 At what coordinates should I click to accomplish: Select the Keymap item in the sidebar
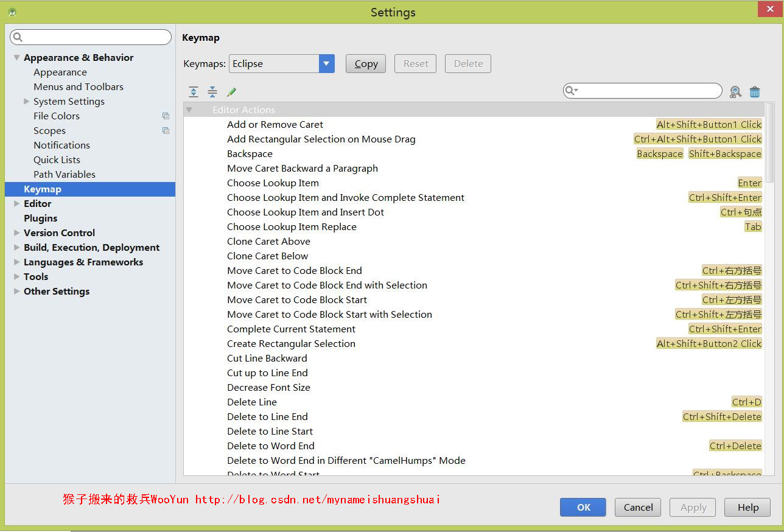[90, 189]
